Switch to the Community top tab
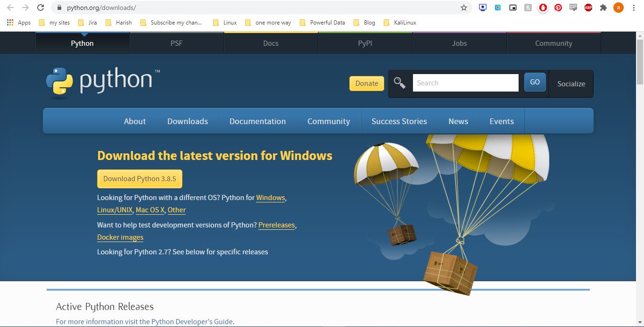 click(553, 43)
